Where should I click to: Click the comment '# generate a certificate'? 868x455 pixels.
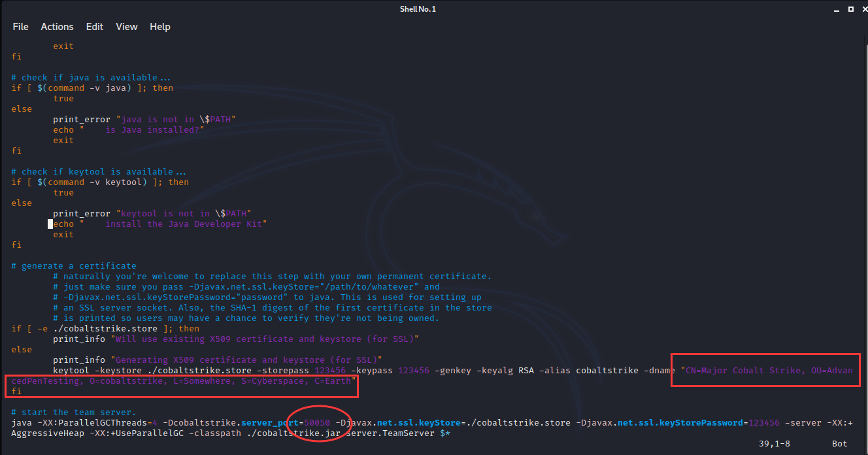click(x=74, y=266)
